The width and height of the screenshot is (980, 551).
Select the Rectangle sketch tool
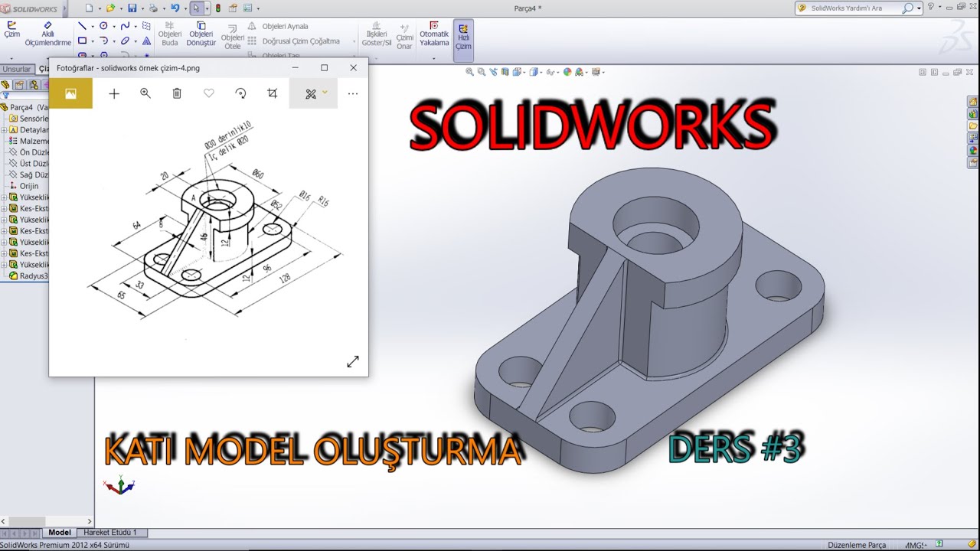tap(83, 41)
